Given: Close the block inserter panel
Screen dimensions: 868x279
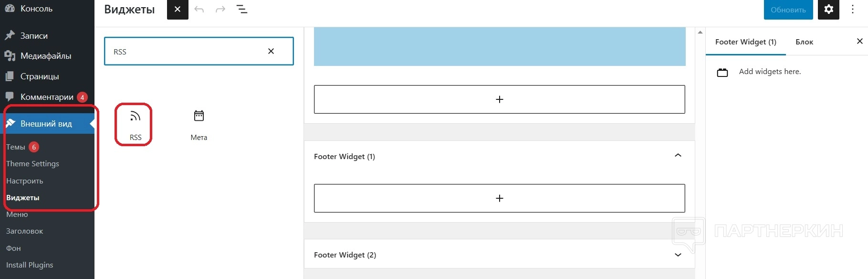Looking at the screenshot, I should tap(178, 10).
